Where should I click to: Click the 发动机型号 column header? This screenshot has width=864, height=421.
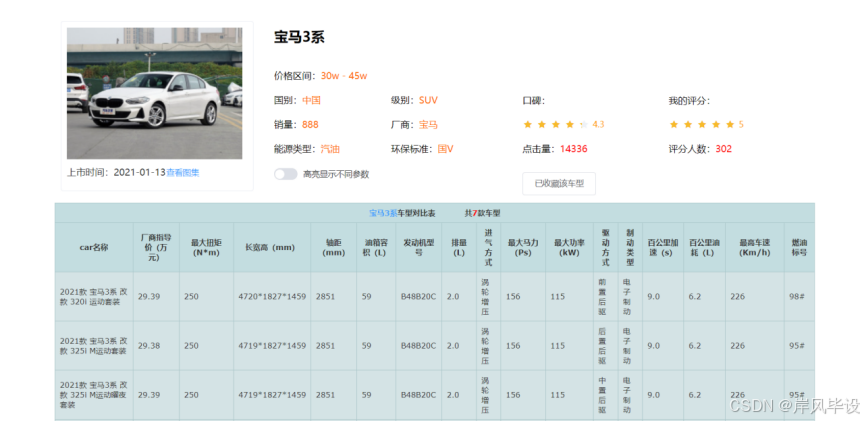tap(418, 247)
